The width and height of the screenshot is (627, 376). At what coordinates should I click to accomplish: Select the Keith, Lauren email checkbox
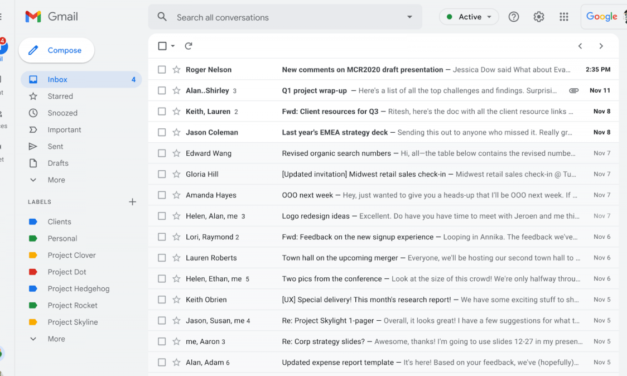click(162, 111)
